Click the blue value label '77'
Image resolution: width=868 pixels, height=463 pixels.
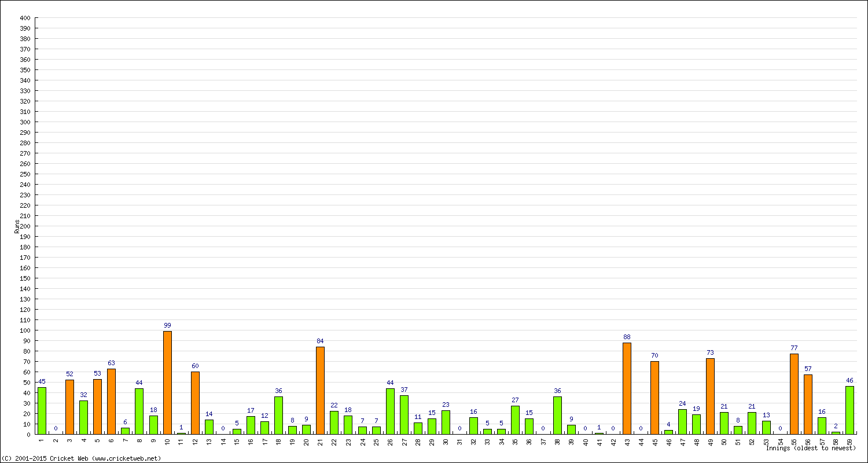point(794,348)
